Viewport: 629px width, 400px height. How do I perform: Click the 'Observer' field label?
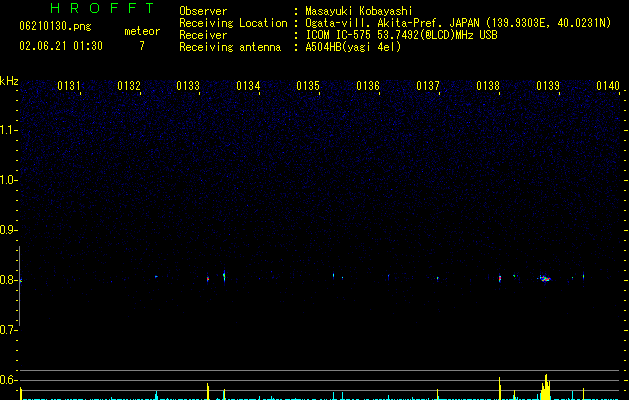pos(203,11)
